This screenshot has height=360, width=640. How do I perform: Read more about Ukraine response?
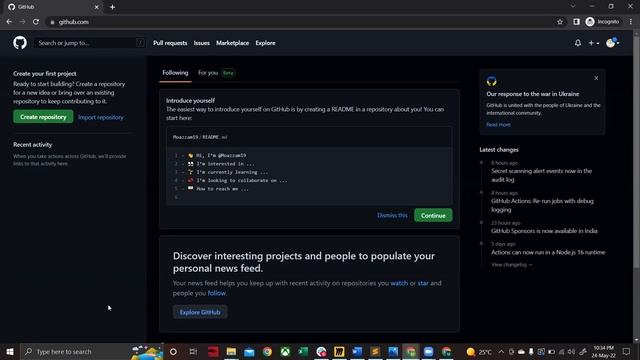pos(498,124)
